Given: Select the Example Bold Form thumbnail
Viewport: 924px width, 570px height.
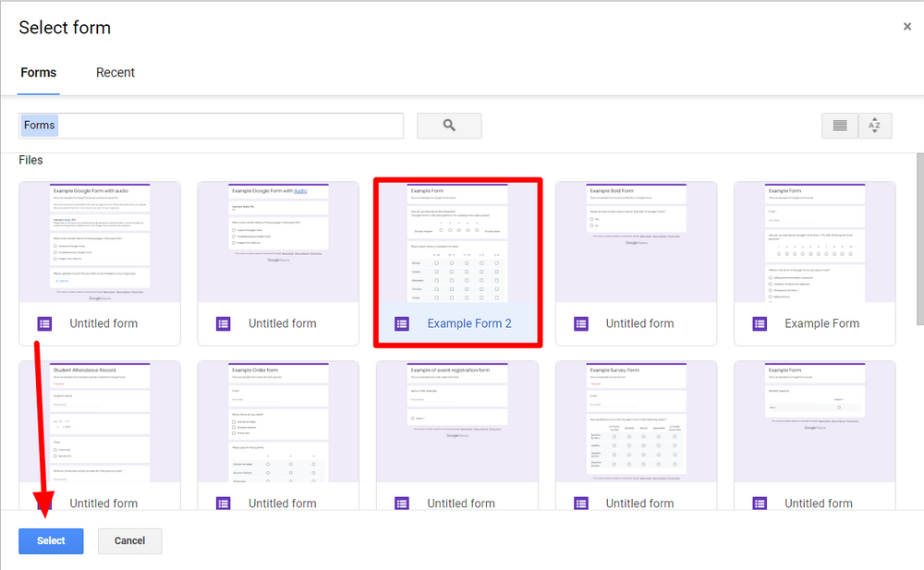Looking at the screenshot, I should tap(636, 240).
